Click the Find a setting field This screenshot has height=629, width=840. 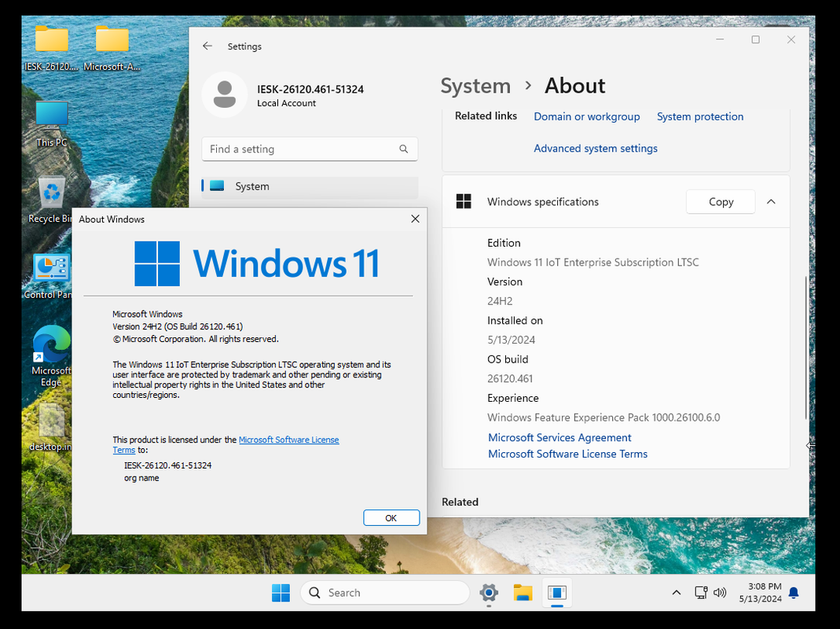tap(310, 149)
